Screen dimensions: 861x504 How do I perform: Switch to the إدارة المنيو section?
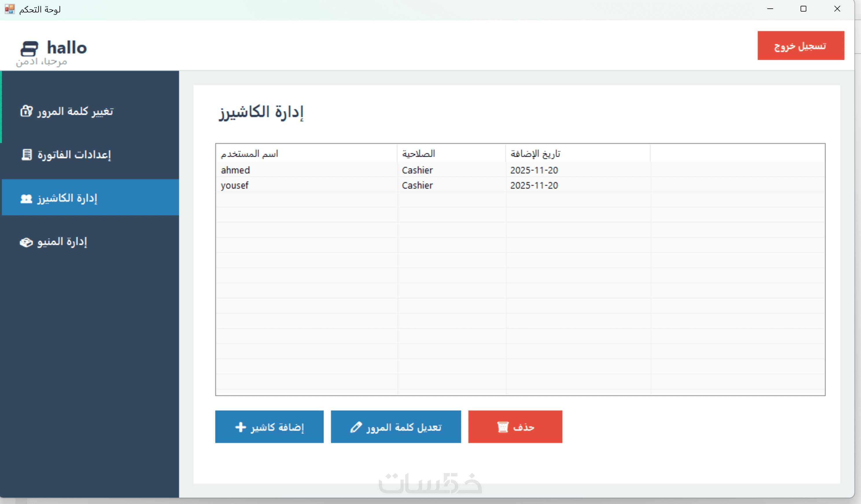62,242
